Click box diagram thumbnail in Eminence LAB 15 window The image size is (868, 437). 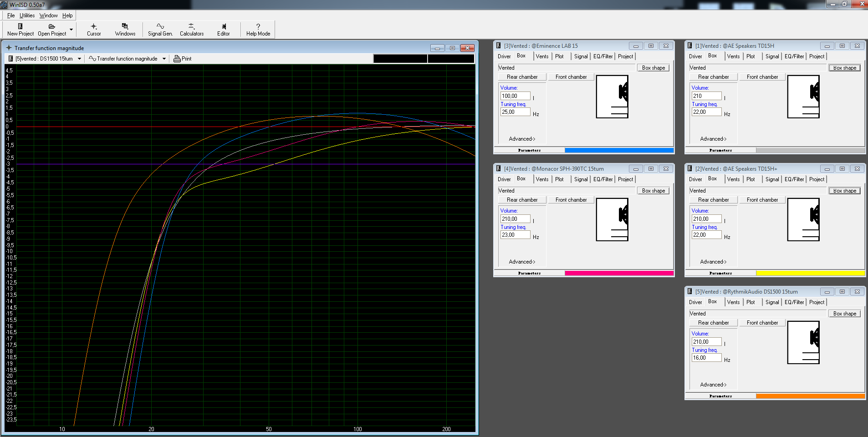tap(612, 97)
